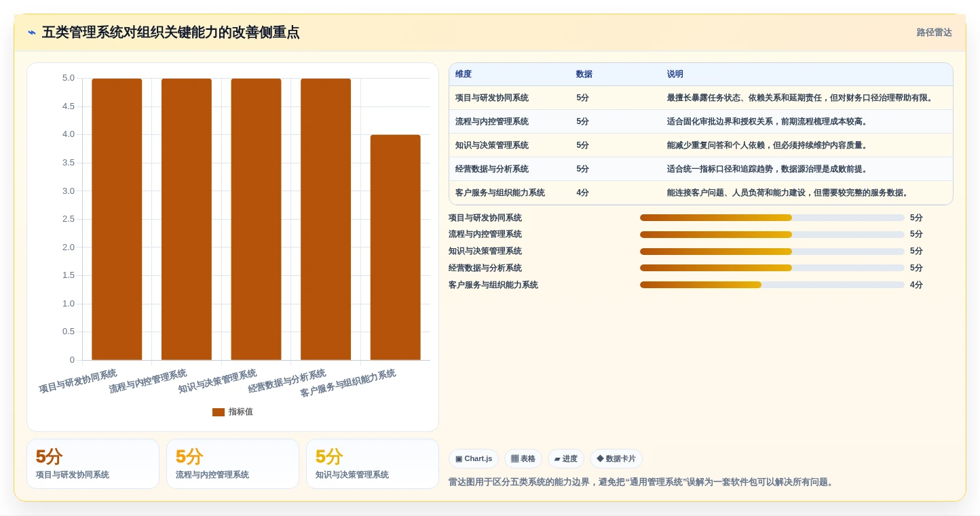The width and height of the screenshot is (980, 516).
Task: Click the 指标值 legend text
Action: (x=240, y=412)
